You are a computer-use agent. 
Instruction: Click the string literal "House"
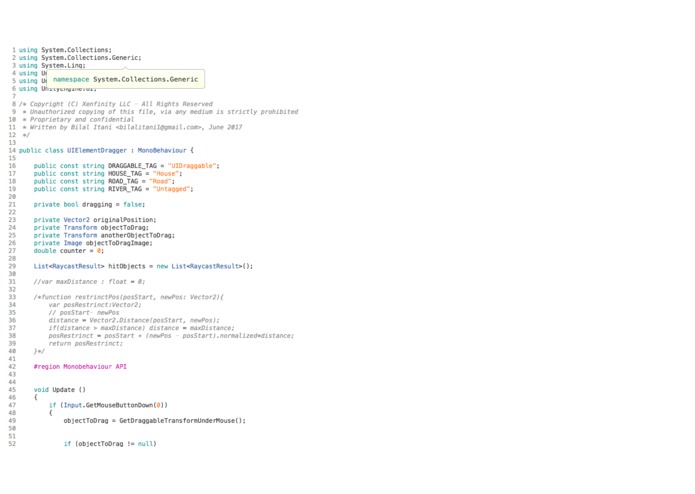(x=165, y=174)
